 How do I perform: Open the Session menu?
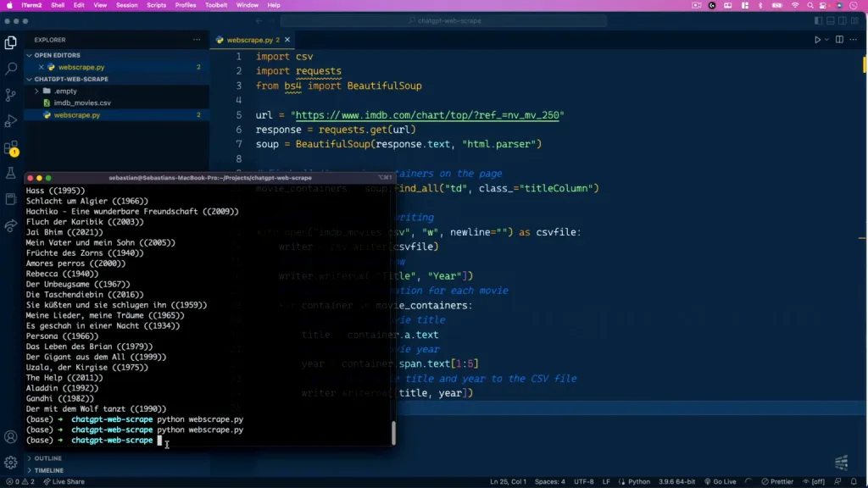click(127, 5)
